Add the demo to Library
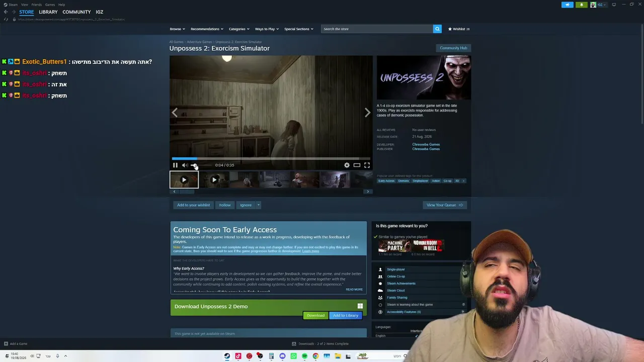This screenshot has width=644, height=362. 346,315
